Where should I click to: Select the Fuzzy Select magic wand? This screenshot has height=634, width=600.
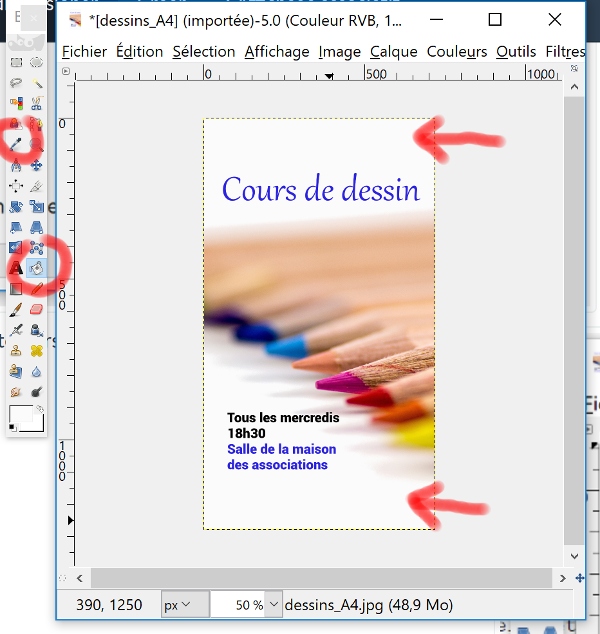36,83
